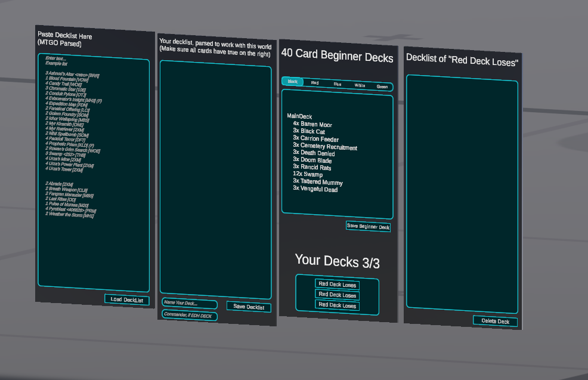Click the Commander, if EDH DECK field
The width and height of the screenshot is (588, 380).
click(189, 316)
